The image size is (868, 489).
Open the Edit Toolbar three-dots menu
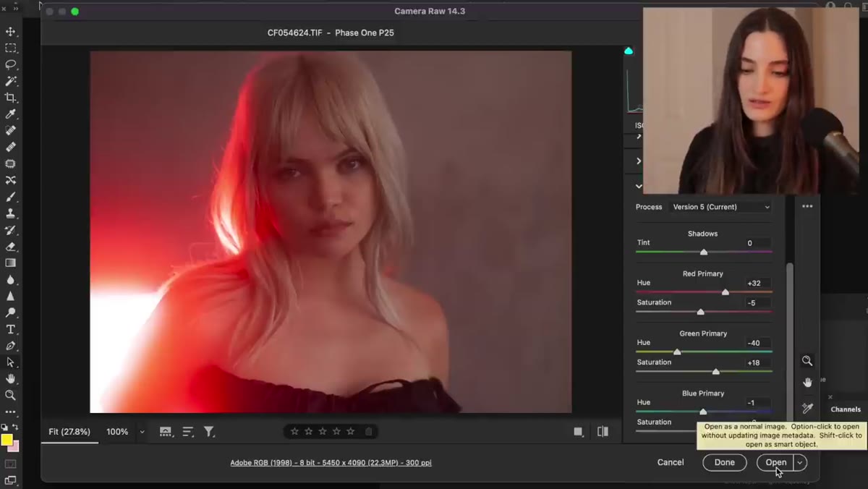(x=11, y=412)
